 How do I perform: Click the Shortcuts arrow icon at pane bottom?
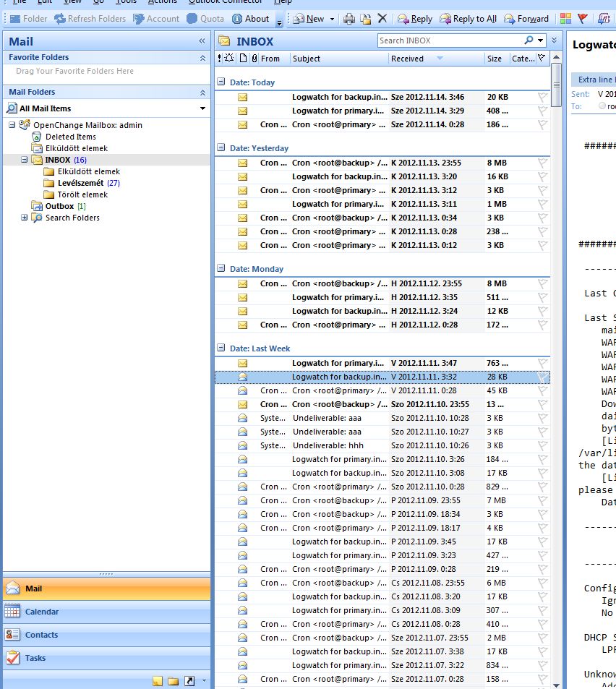click(x=189, y=681)
